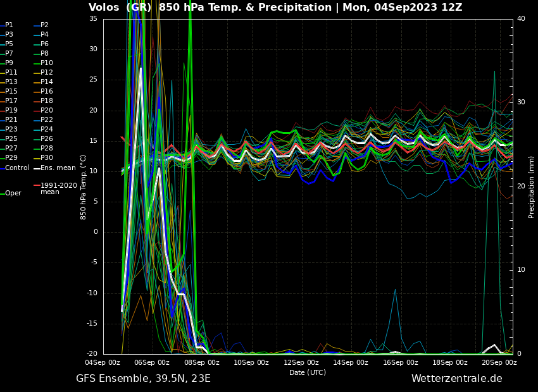This screenshot has width=538, height=392.
Task: Click the Wetterzentrale.de link text
Action: click(x=456, y=379)
